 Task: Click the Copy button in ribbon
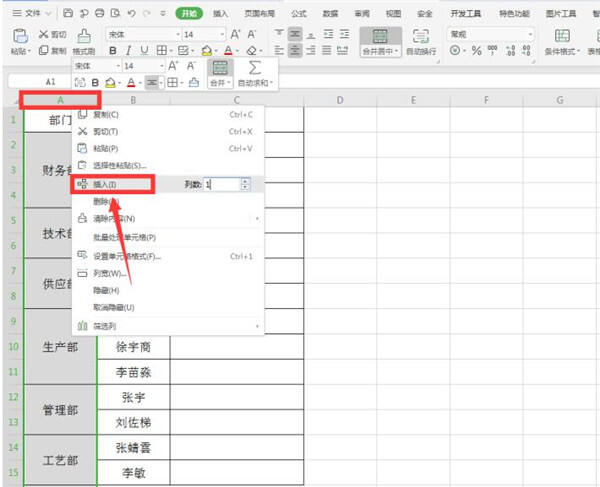(52, 50)
